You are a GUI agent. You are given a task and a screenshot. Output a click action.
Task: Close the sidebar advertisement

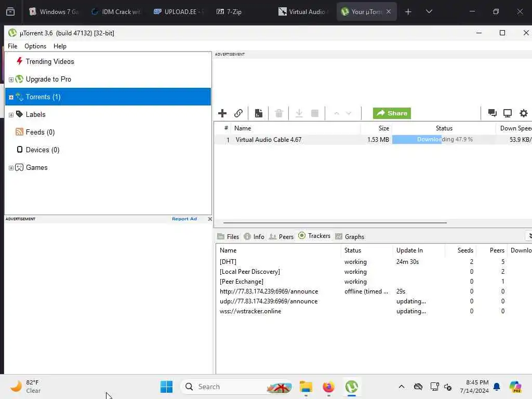[x=210, y=219]
